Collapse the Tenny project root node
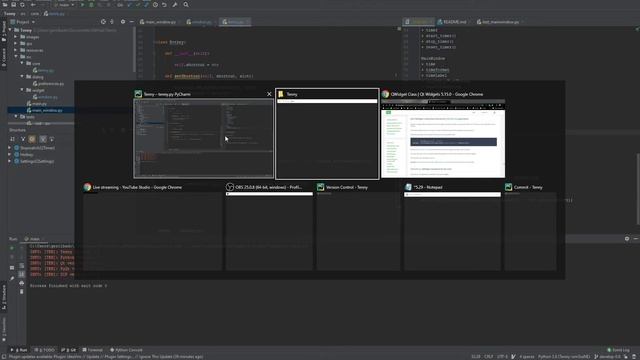 pyautogui.click(x=10, y=30)
